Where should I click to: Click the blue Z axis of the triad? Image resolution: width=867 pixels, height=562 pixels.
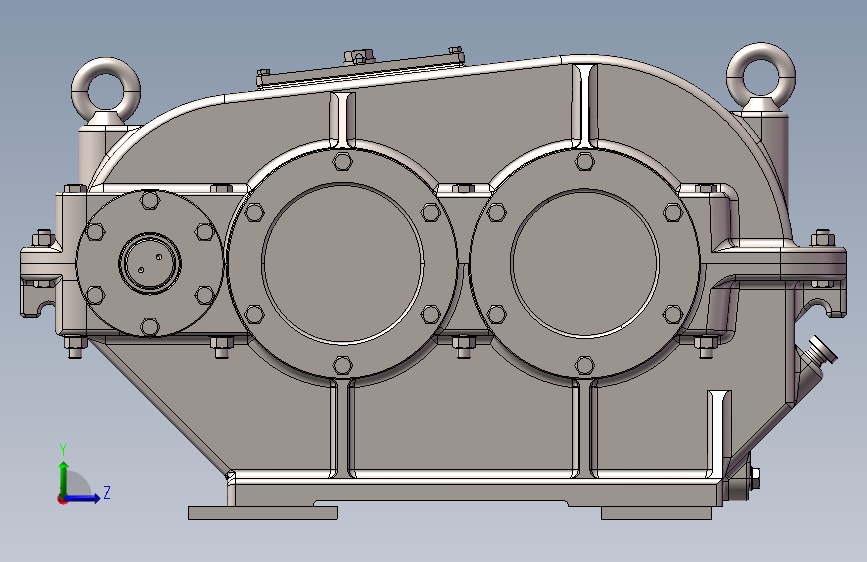82,498
